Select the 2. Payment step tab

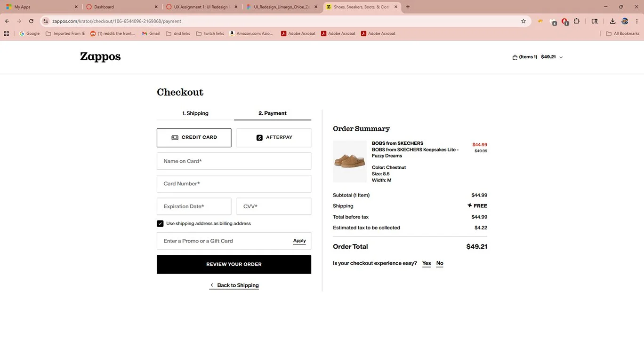(x=273, y=113)
